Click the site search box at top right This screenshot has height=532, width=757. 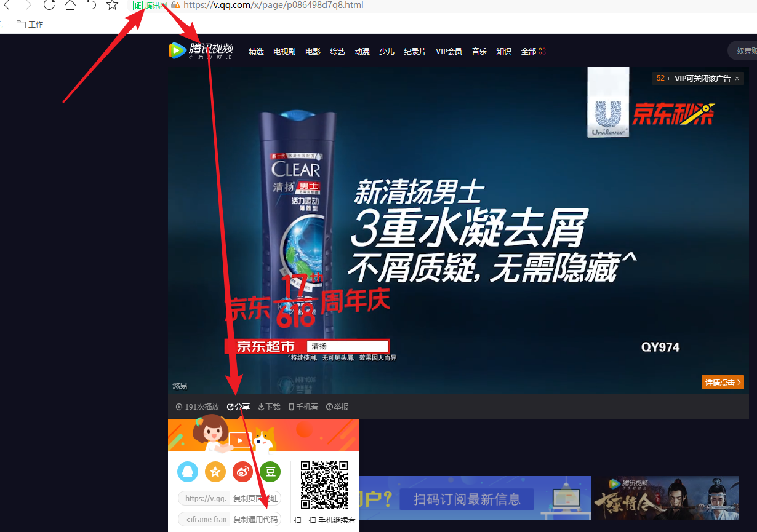(x=742, y=50)
